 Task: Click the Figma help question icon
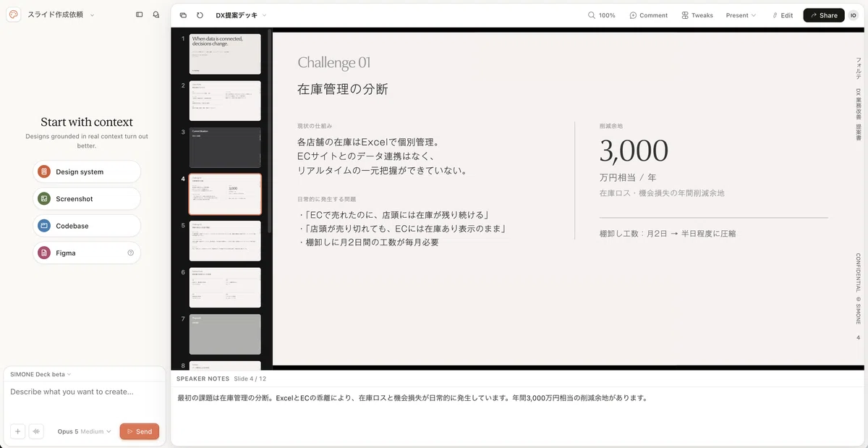click(131, 253)
